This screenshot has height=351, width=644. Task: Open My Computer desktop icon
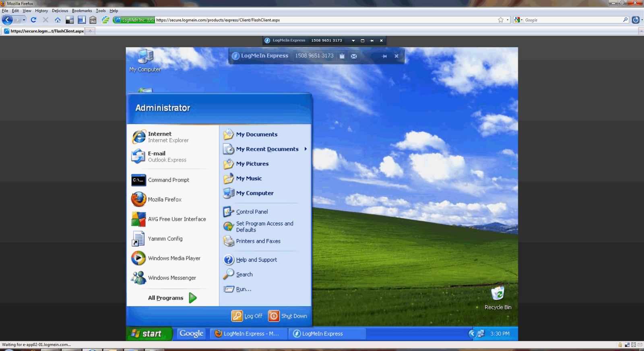[x=145, y=60]
